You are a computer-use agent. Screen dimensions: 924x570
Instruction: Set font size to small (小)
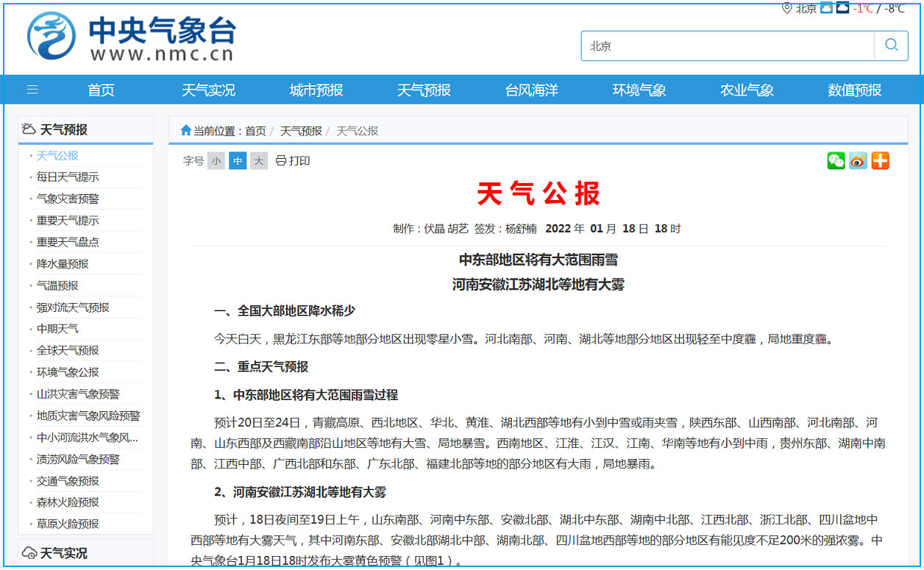[216, 160]
